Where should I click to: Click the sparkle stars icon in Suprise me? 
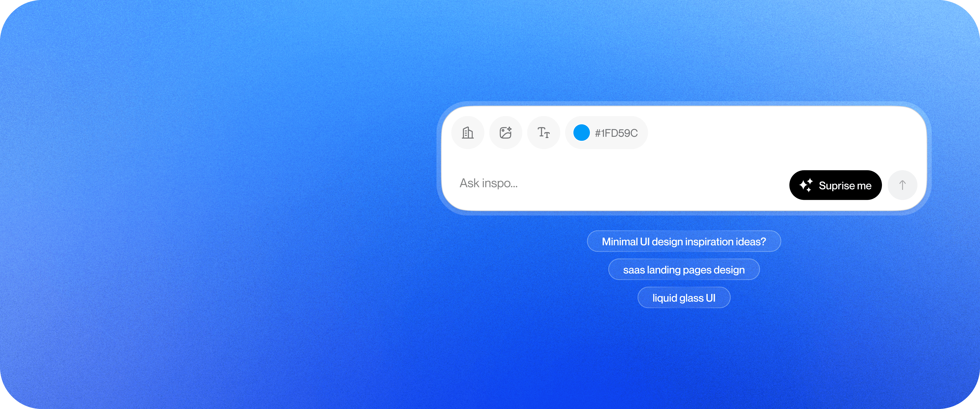[806, 185]
